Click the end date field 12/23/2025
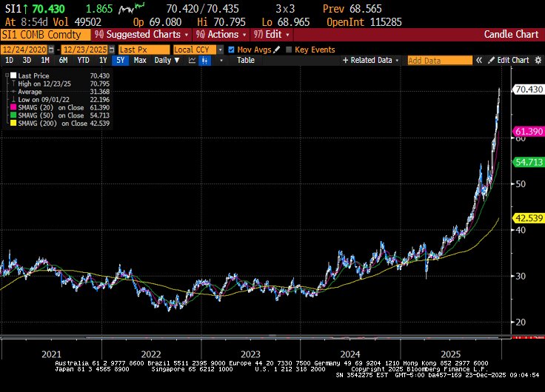Image resolution: width=545 pixels, height=392 pixels. click(x=85, y=50)
